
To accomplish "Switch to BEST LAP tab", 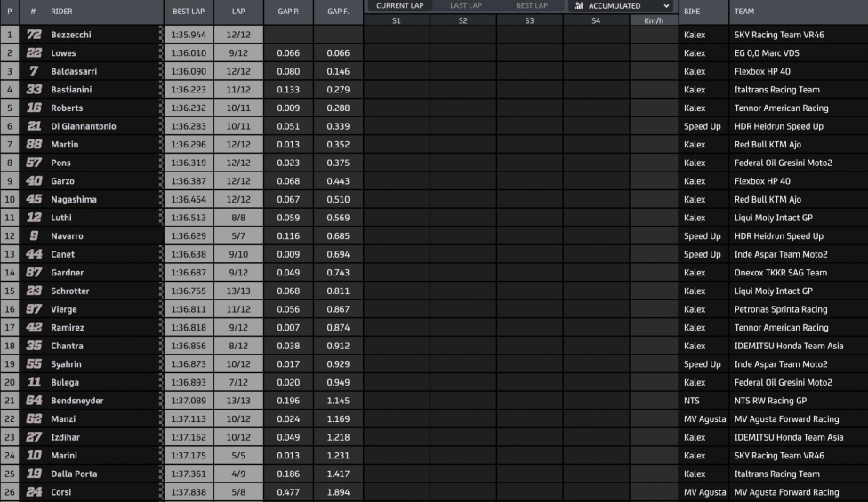I will (532, 5).
